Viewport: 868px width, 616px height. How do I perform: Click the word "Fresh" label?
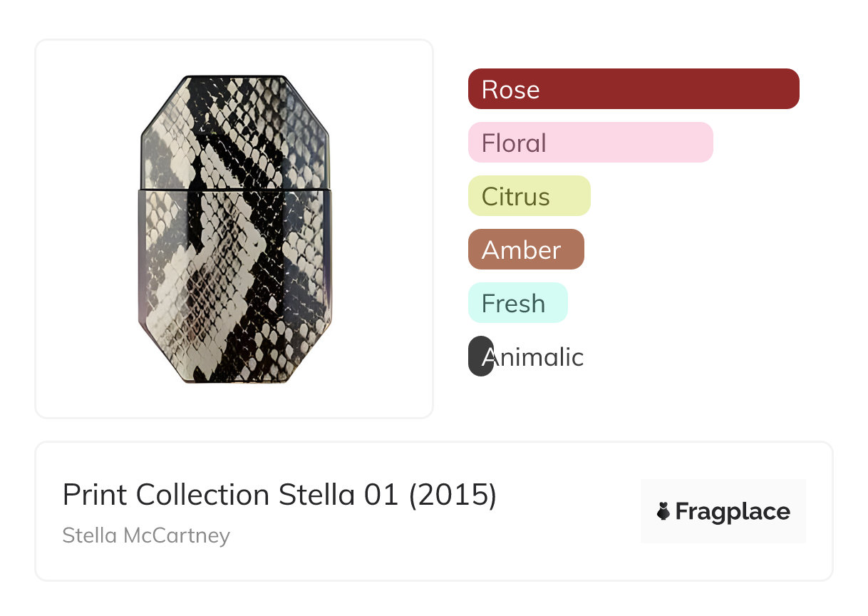tap(513, 303)
